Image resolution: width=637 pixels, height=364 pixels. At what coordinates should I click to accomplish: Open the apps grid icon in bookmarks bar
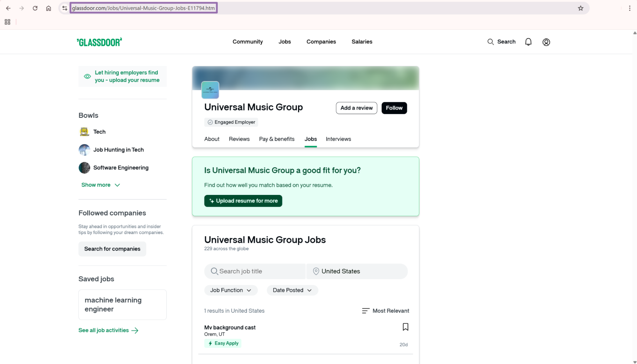(8, 22)
